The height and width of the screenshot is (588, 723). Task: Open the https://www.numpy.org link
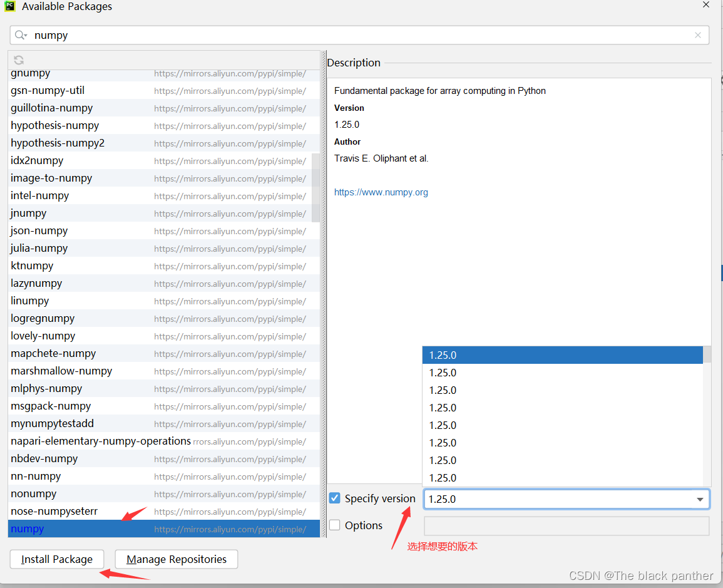pos(381,192)
